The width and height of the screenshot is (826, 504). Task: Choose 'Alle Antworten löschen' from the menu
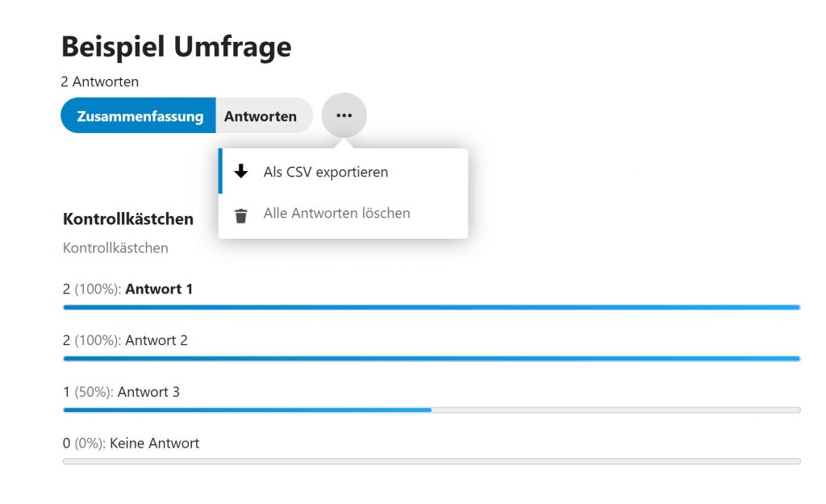[x=336, y=214]
